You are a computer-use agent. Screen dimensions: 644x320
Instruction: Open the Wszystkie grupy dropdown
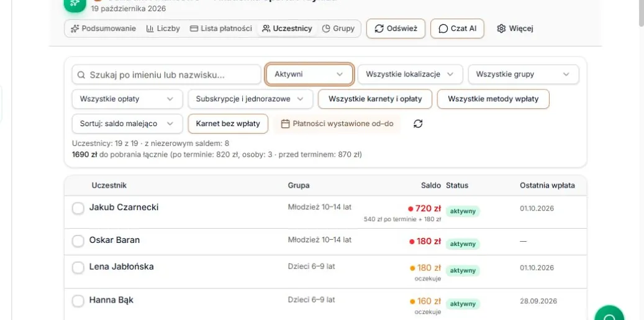[524, 75]
